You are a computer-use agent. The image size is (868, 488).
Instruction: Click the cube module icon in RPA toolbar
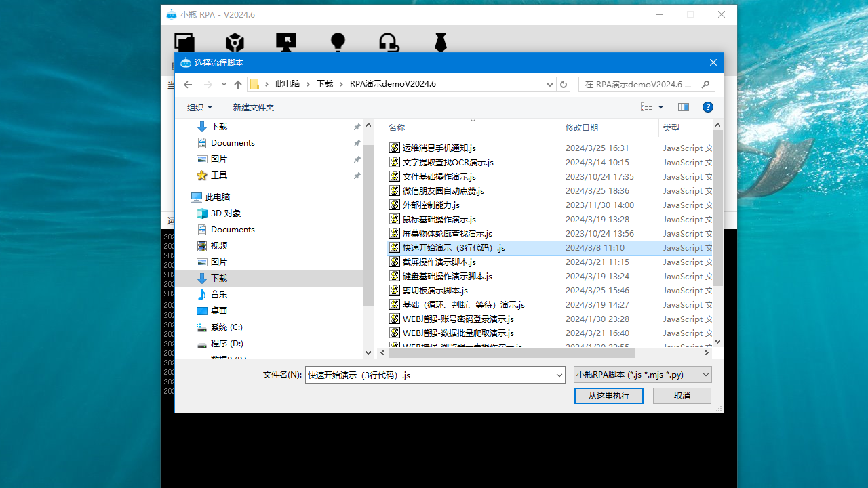[x=235, y=43]
